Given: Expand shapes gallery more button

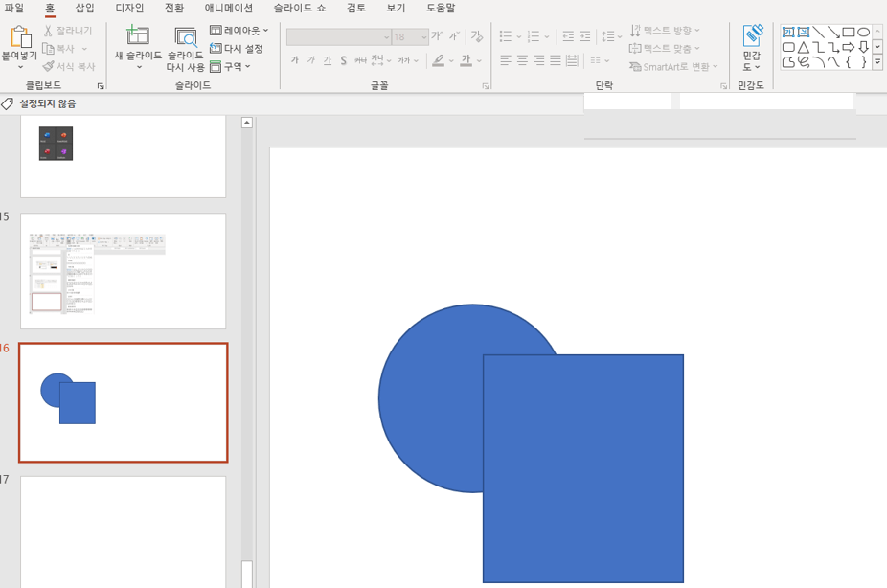Looking at the screenshot, I should coord(877,61).
